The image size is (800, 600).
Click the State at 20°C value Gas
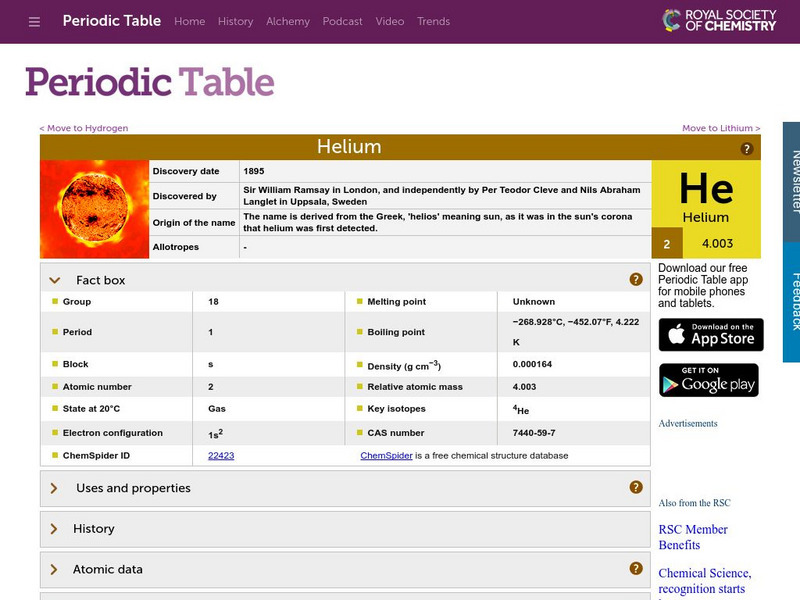point(217,409)
